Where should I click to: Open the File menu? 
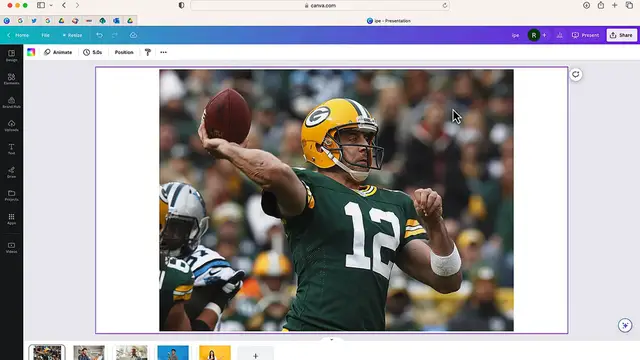[45, 35]
